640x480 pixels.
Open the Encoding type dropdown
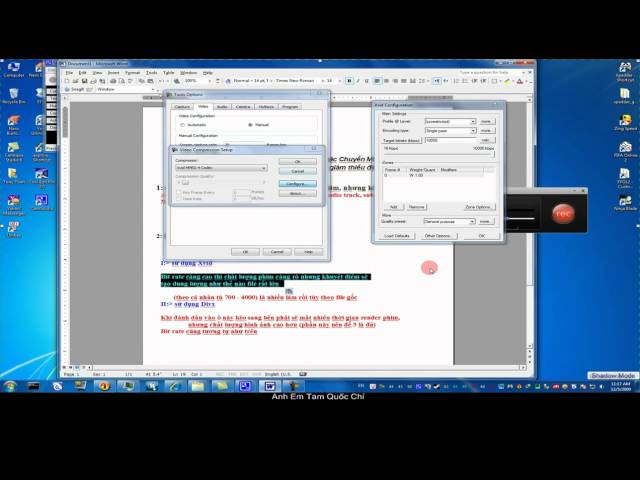[450, 131]
